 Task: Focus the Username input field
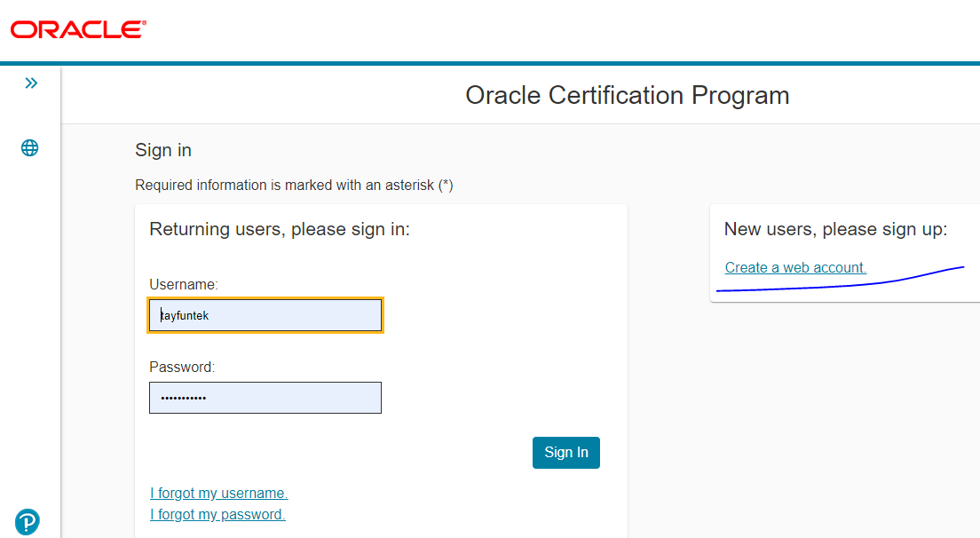(x=265, y=315)
